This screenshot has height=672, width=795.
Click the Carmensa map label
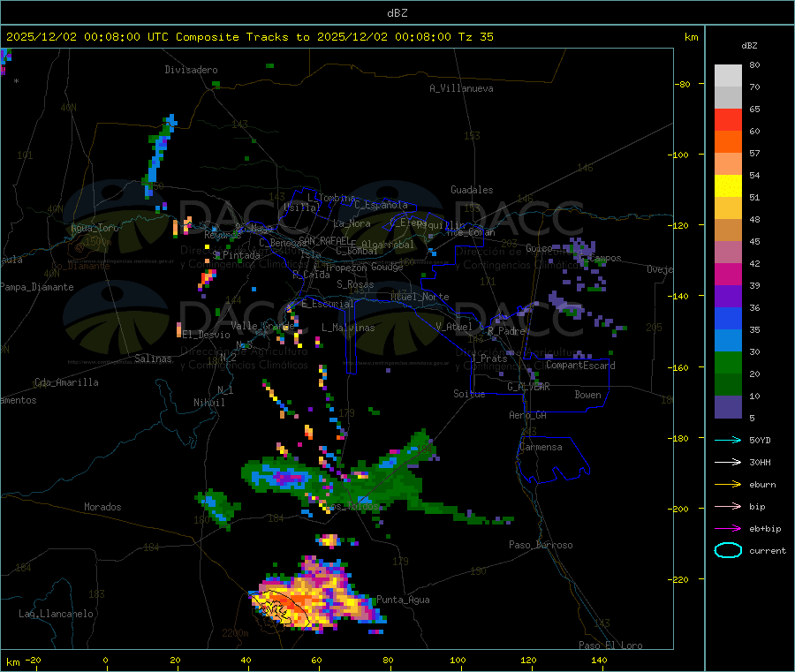pos(541,448)
